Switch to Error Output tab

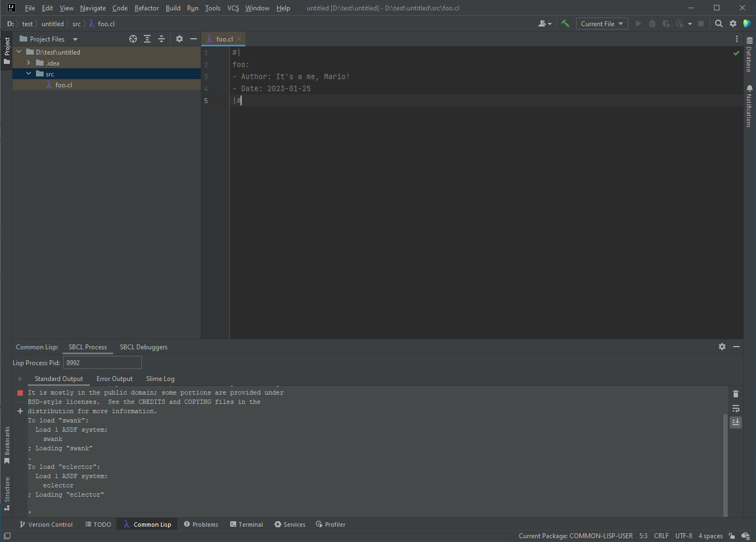(115, 379)
